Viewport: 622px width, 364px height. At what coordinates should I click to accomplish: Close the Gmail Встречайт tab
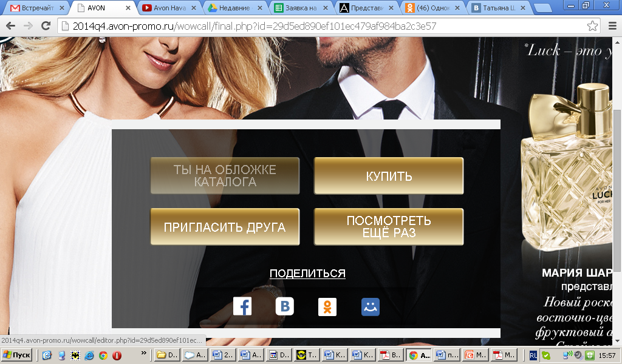pos(62,7)
